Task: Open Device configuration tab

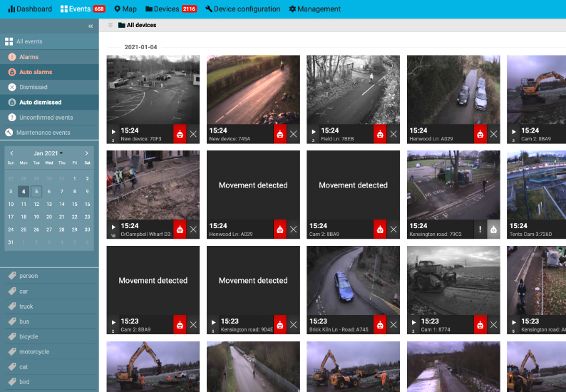Action: click(x=243, y=9)
